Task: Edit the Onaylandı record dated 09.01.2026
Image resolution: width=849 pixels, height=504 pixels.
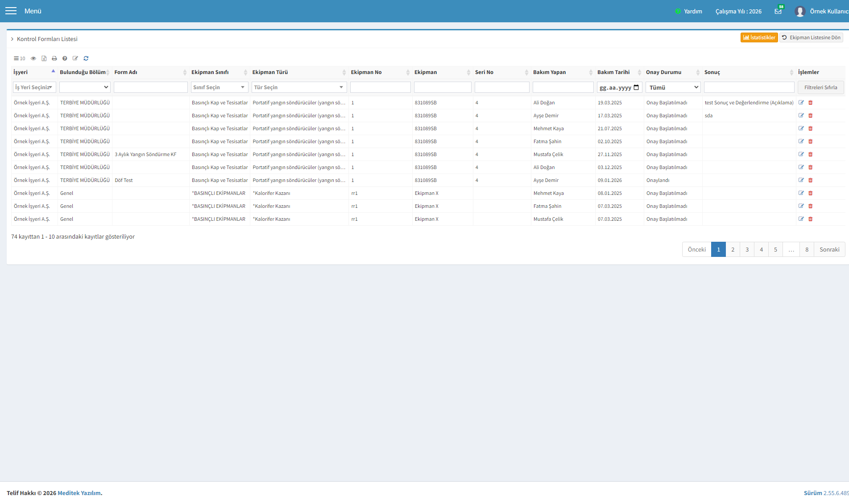Action: click(x=801, y=180)
